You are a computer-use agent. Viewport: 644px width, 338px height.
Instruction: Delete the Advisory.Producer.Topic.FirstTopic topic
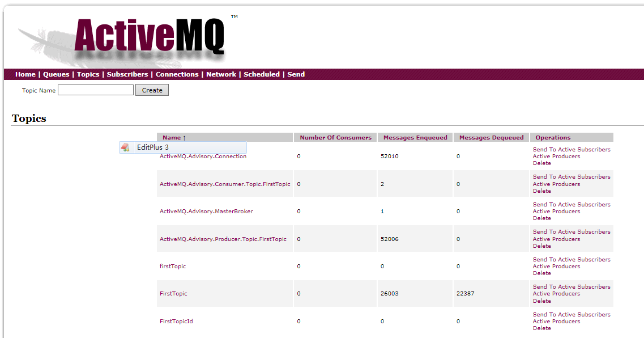[x=541, y=246]
